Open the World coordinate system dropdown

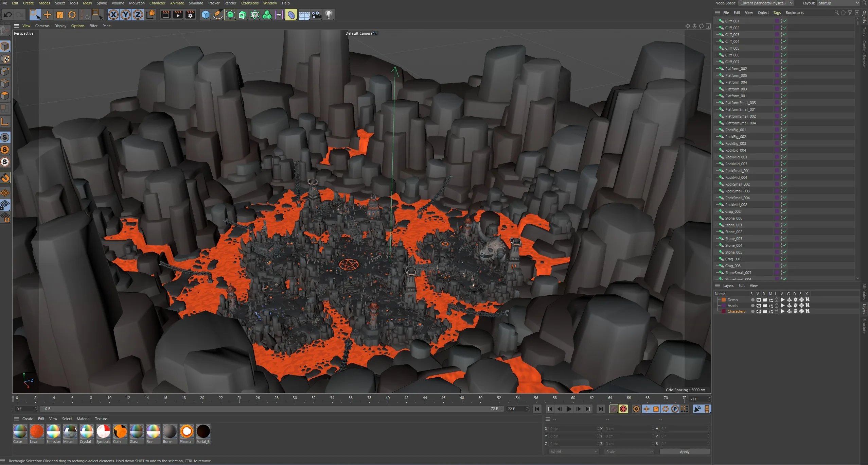(573, 452)
